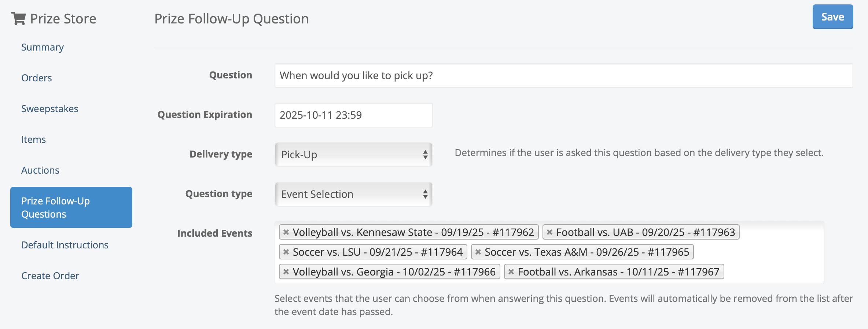Open the Delivery type dropdown
Image resolution: width=868 pixels, height=329 pixels.
click(x=353, y=155)
